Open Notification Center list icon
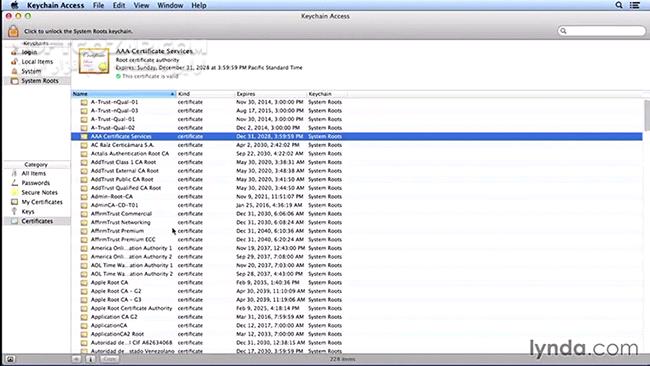Screen dimensions: 650x366 point(635,5)
